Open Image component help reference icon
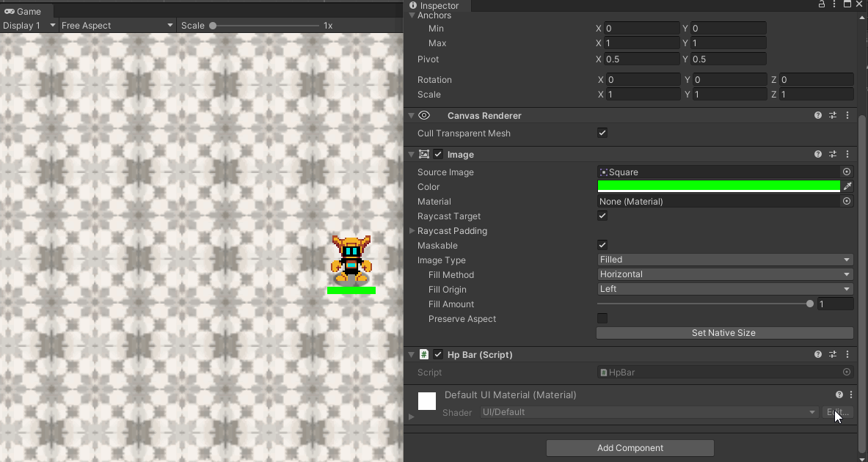868x462 pixels. 818,155
